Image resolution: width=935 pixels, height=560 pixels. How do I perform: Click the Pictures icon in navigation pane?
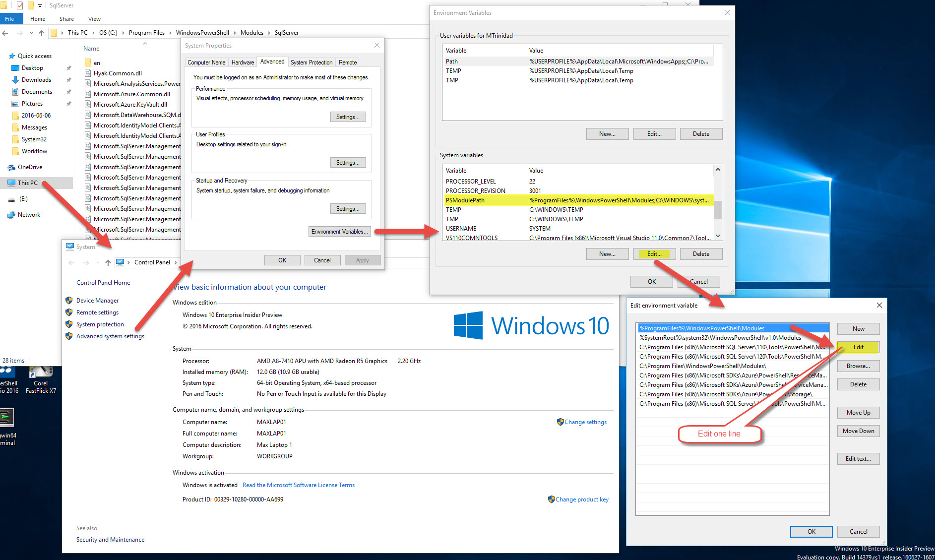pyautogui.click(x=15, y=104)
